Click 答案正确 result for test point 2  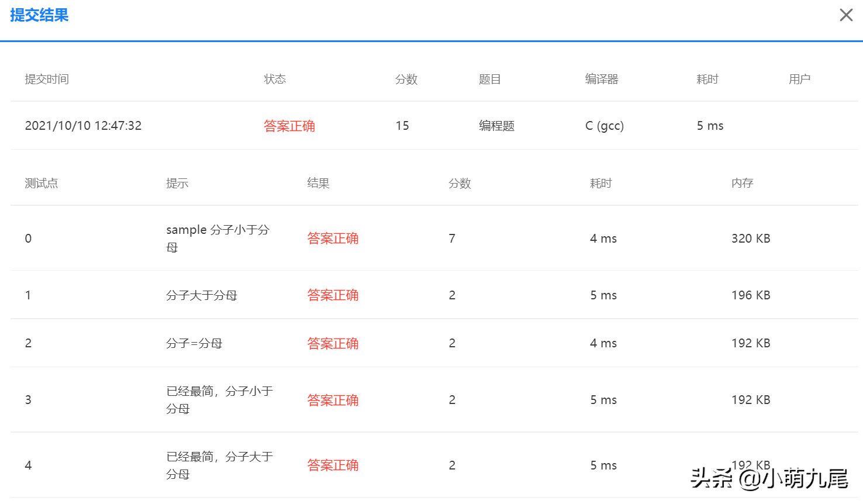click(333, 343)
